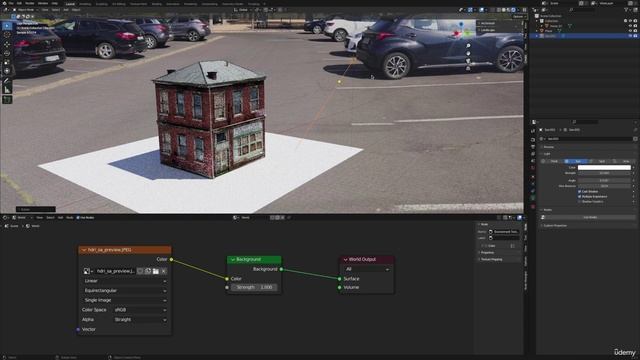Viewport: 640px width, 360px height.
Task: Unlink image with X in texture node
Action: tap(164, 271)
